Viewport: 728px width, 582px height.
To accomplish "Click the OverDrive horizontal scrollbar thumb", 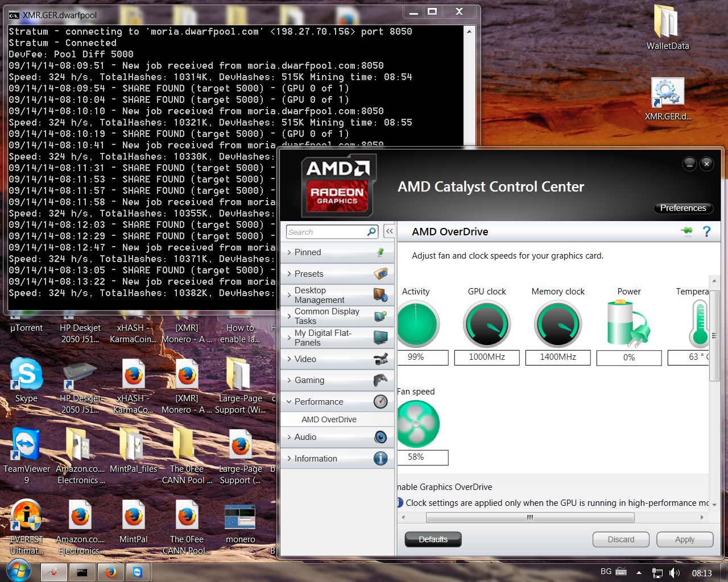I will (x=530, y=517).
